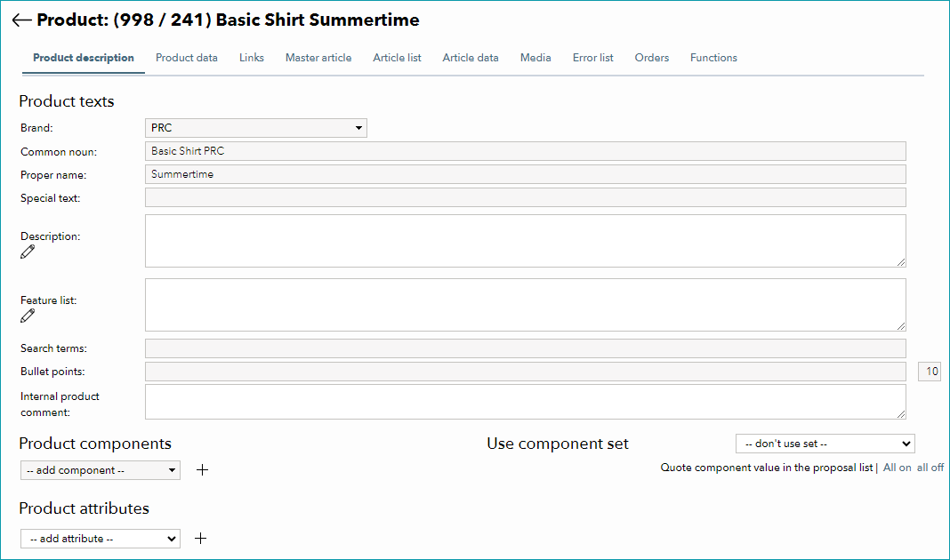Click the Search terms input field
Image resolution: width=950 pixels, height=560 pixels.
click(x=526, y=348)
